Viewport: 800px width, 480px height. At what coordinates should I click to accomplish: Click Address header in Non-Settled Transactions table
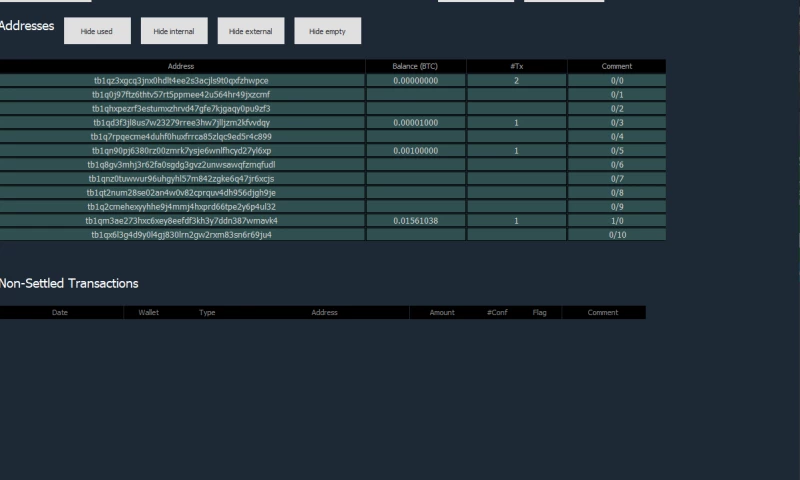324,313
